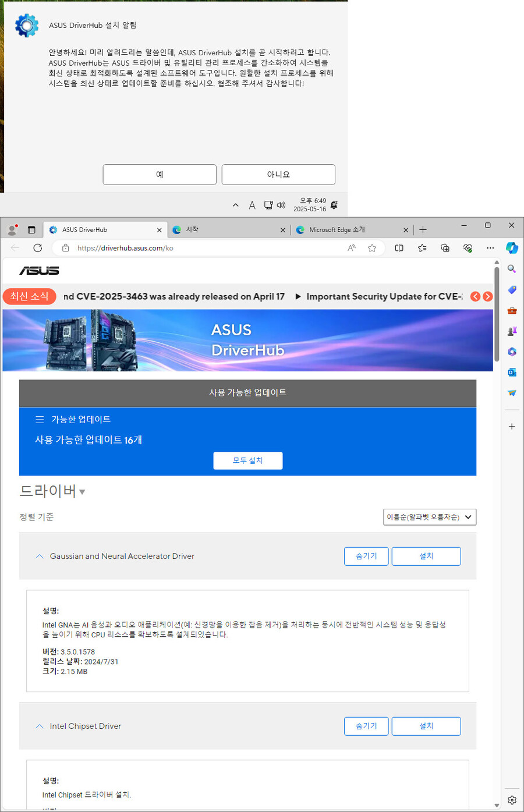
Task: Open the network tray icon
Action: tap(268, 205)
